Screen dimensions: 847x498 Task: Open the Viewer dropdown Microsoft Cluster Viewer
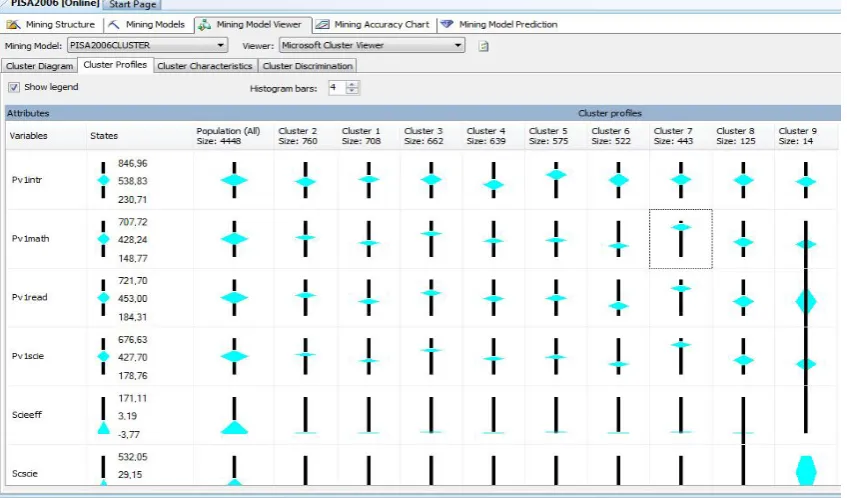tap(372, 45)
